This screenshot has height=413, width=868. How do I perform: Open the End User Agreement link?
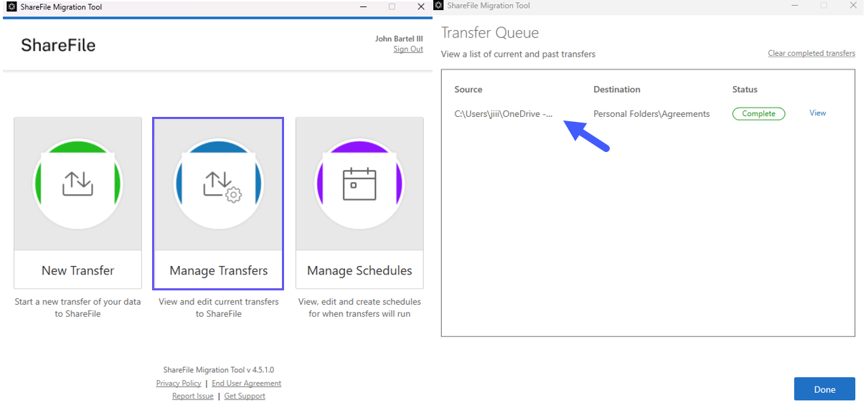tap(246, 384)
